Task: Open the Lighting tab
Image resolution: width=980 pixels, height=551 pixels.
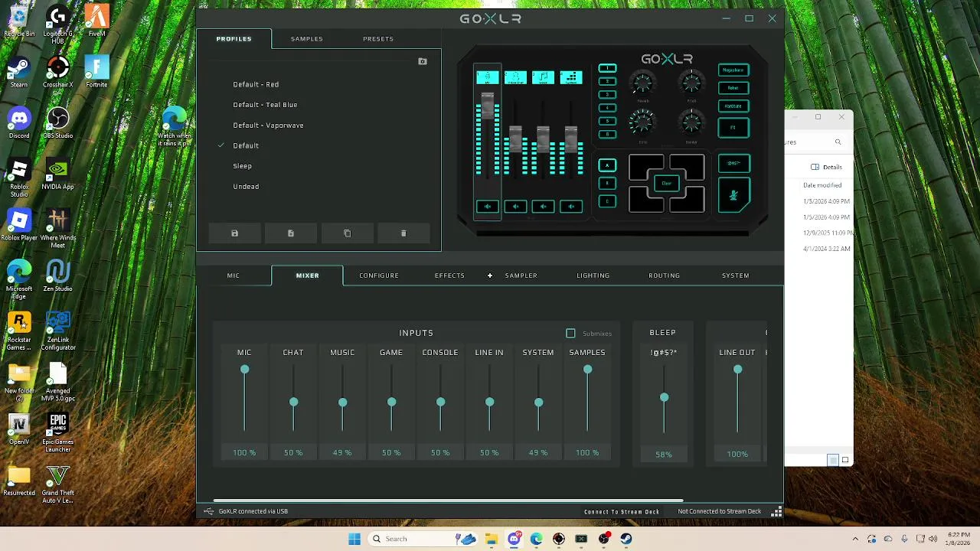Action: tap(593, 275)
